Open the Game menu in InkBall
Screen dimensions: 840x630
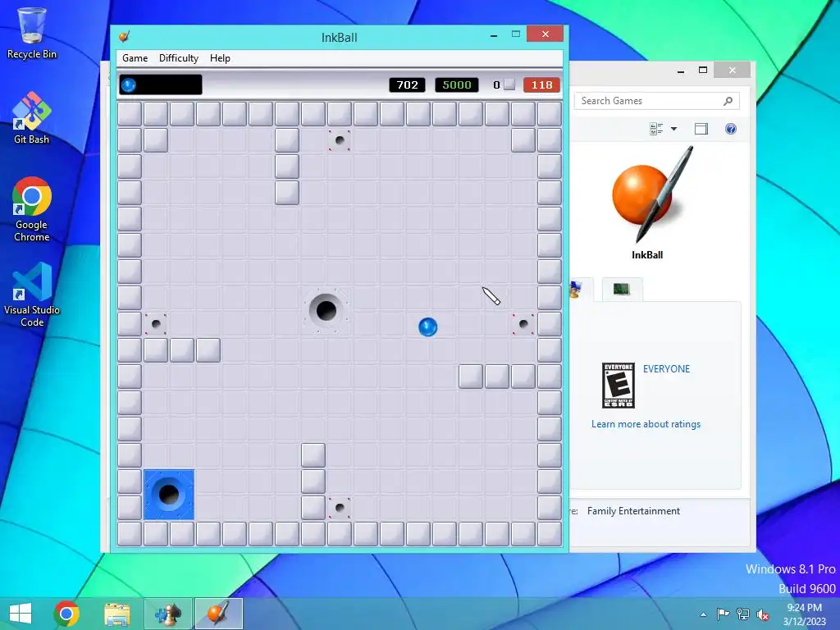coord(135,58)
